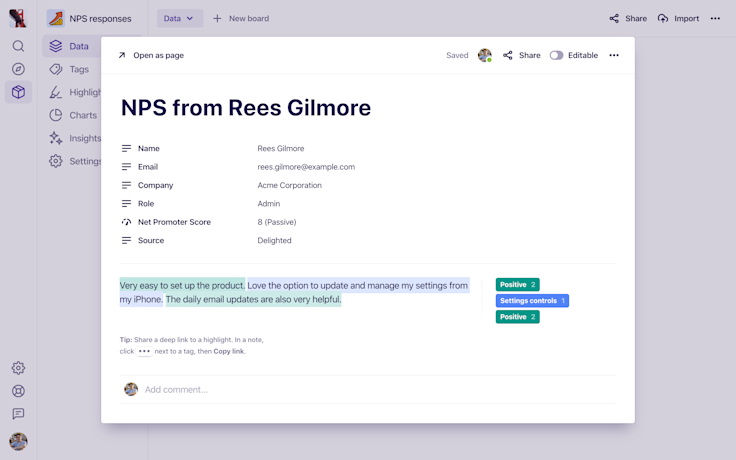This screenshot has height=460, width=736.
Task: Click the rees.gilmore@example.com value
Action: [x=306, y=167]
